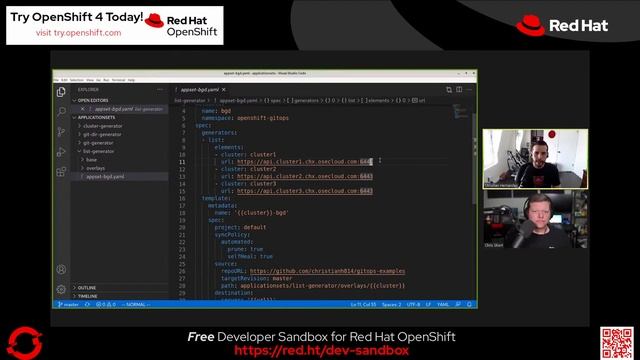Select appset-bgd.yaml in the file tree
Image resolution: width=640 pixels, height=360 pixels.
point(120,177)
